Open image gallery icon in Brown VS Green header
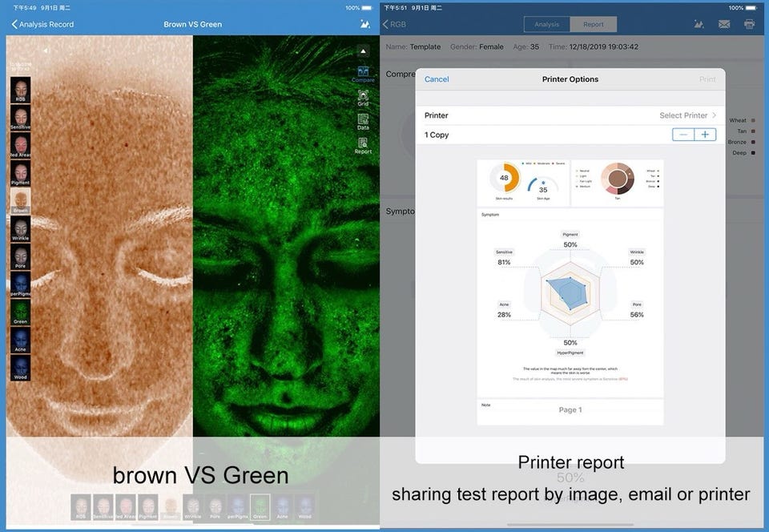The width and height of the screenshot is (769, 532). (365, 24)
